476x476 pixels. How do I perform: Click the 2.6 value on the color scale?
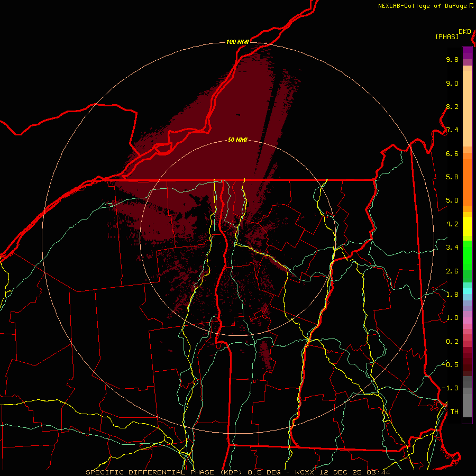[452, 271]
